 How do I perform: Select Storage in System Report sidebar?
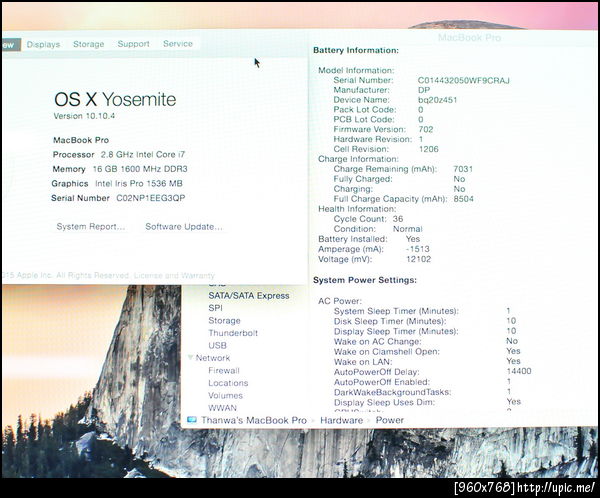[224, 320]
